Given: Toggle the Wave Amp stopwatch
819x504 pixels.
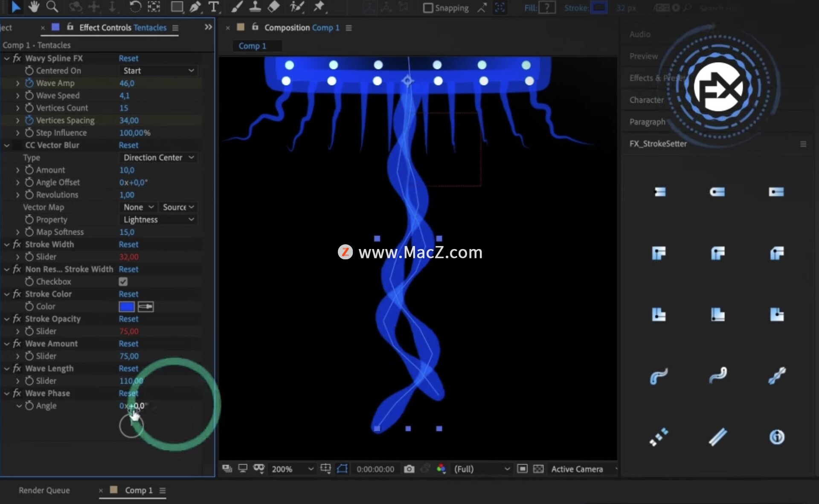Looking at the screenshot, I should pos(29,83).
